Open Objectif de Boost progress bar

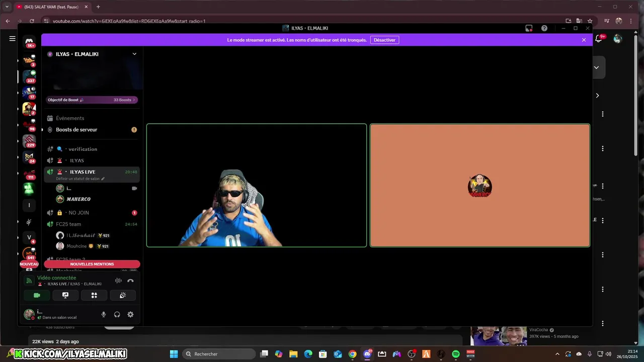(92, 100)
